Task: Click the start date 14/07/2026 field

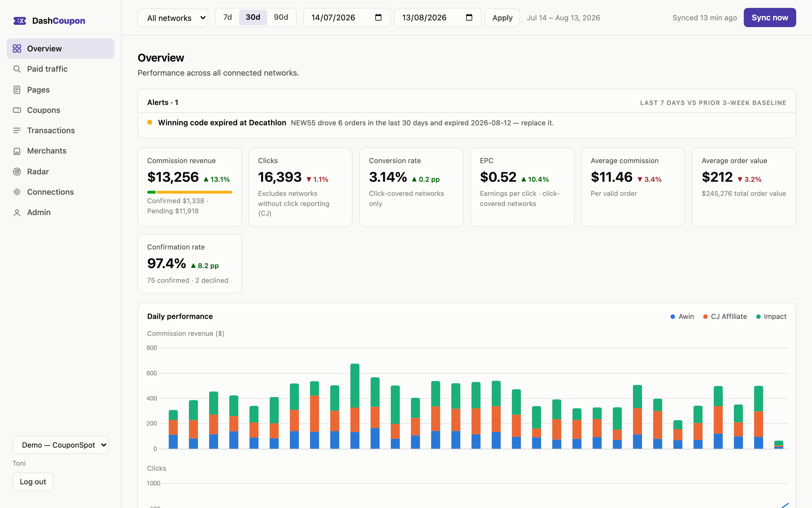Action: click(x=347, y=17)
